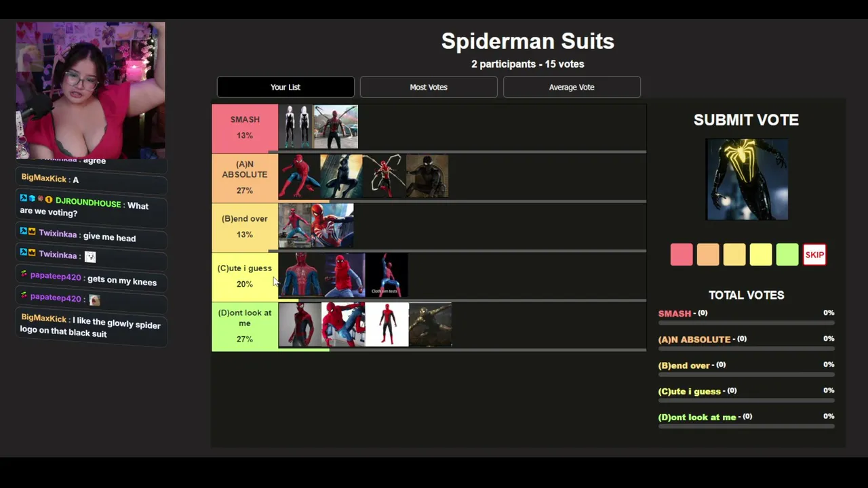Choose the dark stealth suit in A tier
The width and height of the screenshot is (868, 488).
coord(427,176)
